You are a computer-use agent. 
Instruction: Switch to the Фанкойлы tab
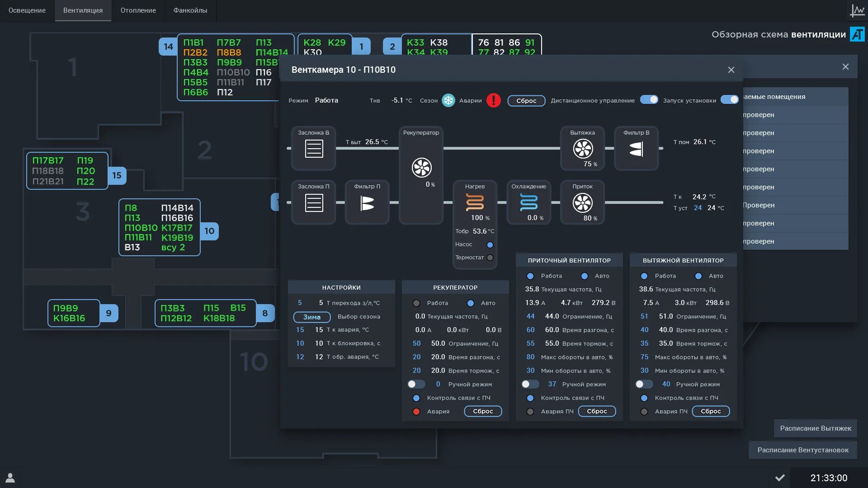[190, 10]
